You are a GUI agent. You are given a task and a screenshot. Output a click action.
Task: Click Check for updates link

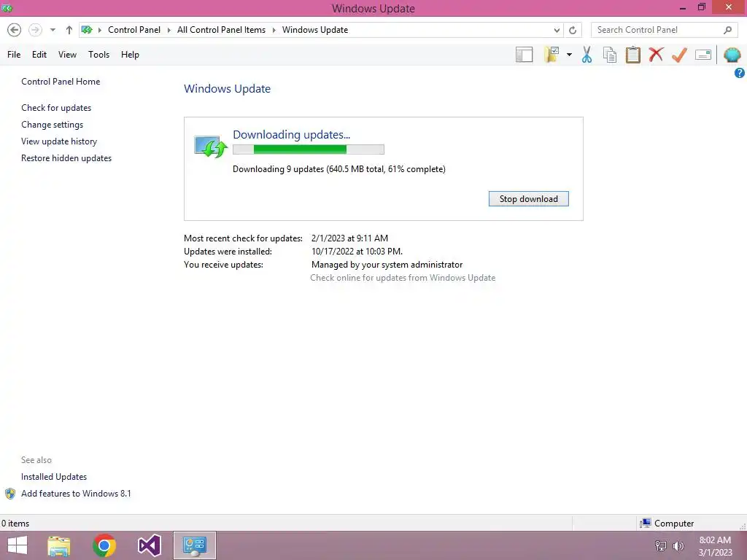56,108
